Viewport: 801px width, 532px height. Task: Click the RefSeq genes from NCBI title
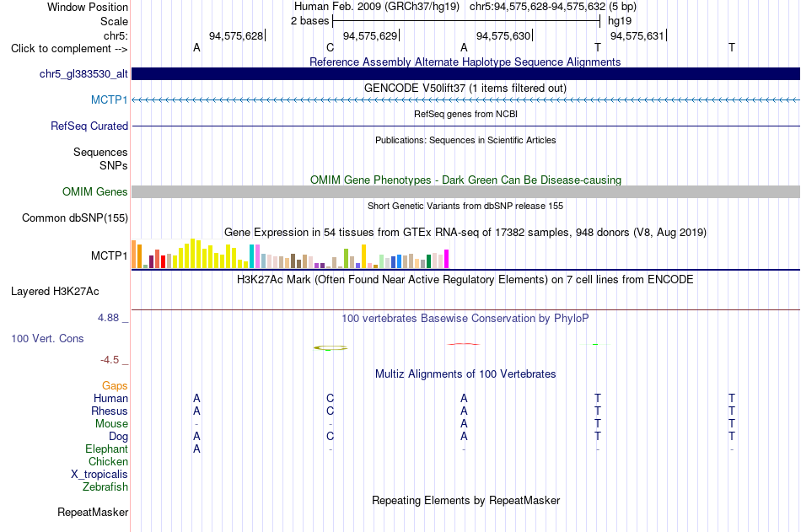click(465, 114)
